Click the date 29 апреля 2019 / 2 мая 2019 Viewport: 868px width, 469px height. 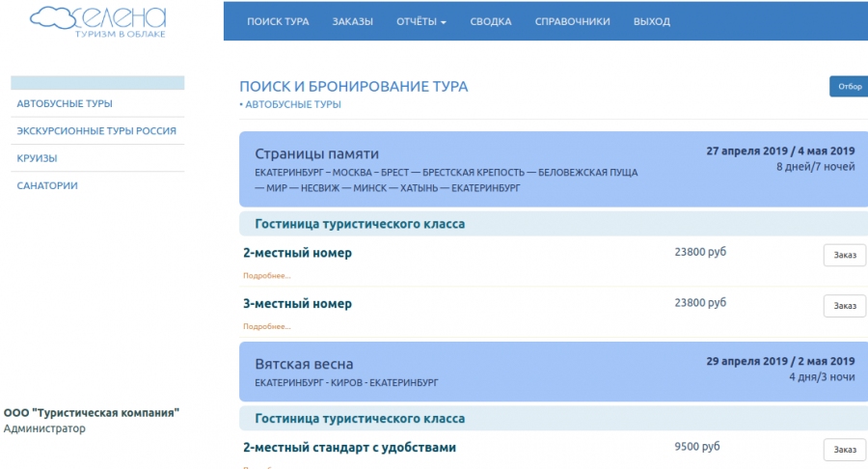[780, 361]
